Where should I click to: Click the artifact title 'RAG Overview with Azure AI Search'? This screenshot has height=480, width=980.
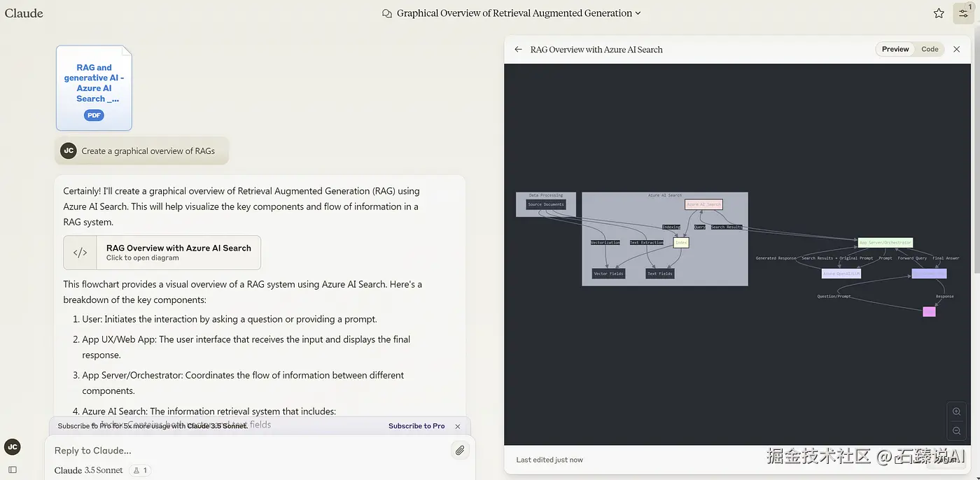coord(596,50)
